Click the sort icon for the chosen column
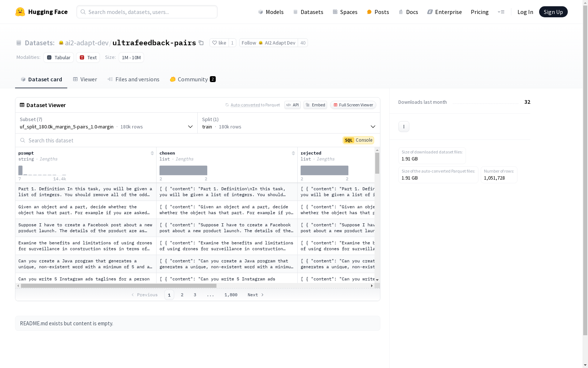 (x=293, y=153)
